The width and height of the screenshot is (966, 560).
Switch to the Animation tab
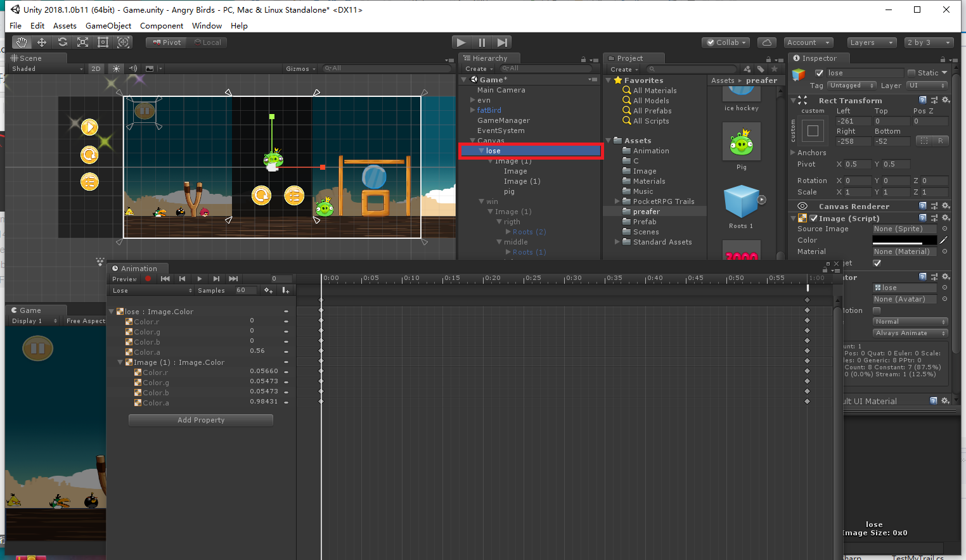pyautogui.click(x=137, y=268)
